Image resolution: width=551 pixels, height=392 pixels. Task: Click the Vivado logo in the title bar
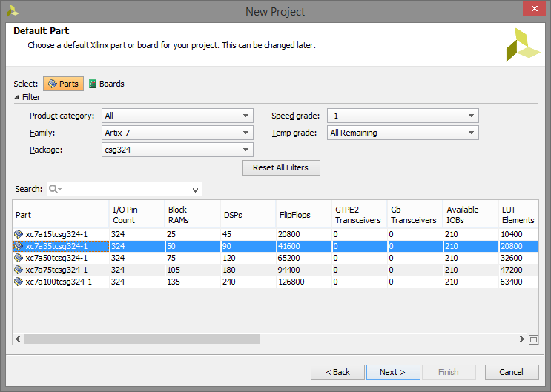point(13,11)
